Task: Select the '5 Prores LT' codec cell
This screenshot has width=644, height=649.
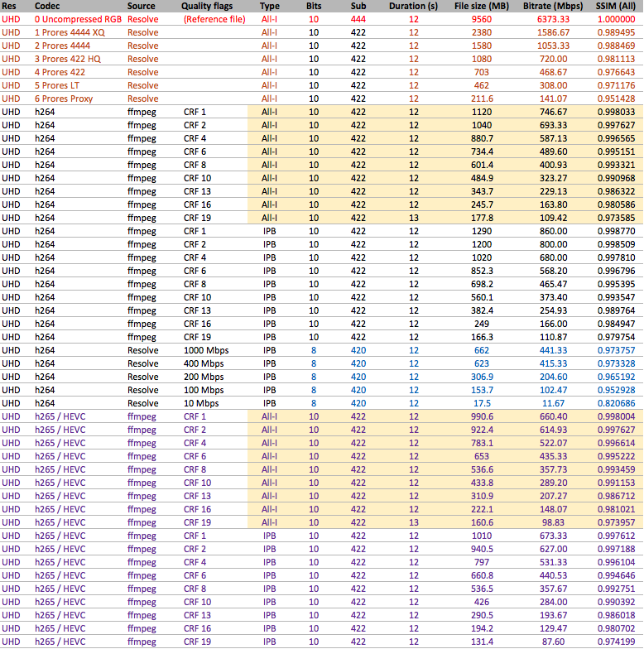Action: coord(57,86)
